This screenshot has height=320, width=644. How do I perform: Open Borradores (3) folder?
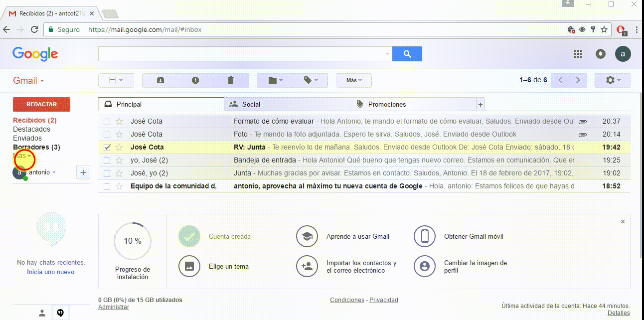36,147
